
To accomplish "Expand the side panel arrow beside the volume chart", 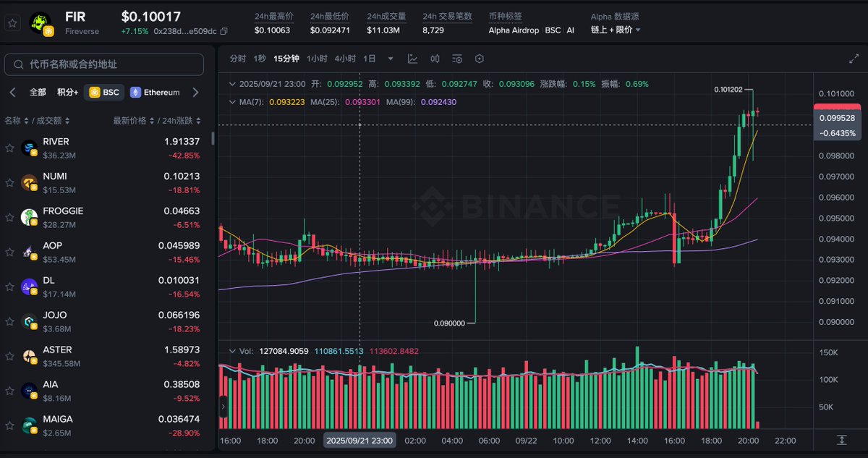I will (224, 407).
